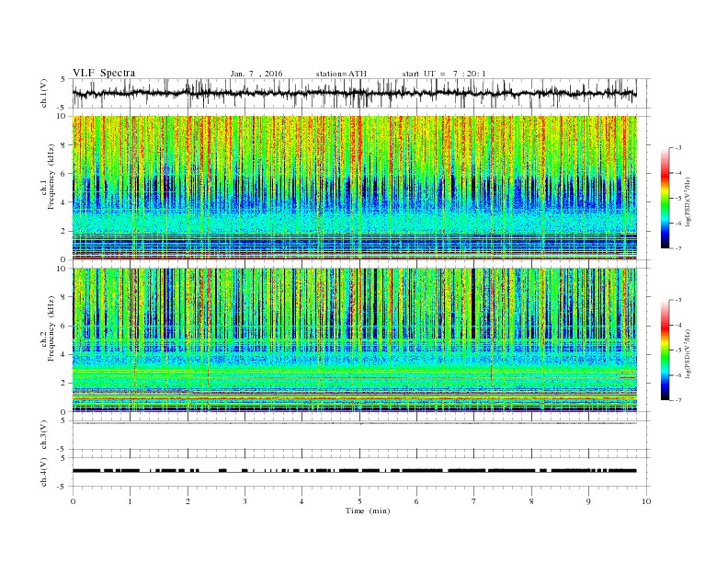Click the "ch.3(V)" axis label

tap(44, 435)
